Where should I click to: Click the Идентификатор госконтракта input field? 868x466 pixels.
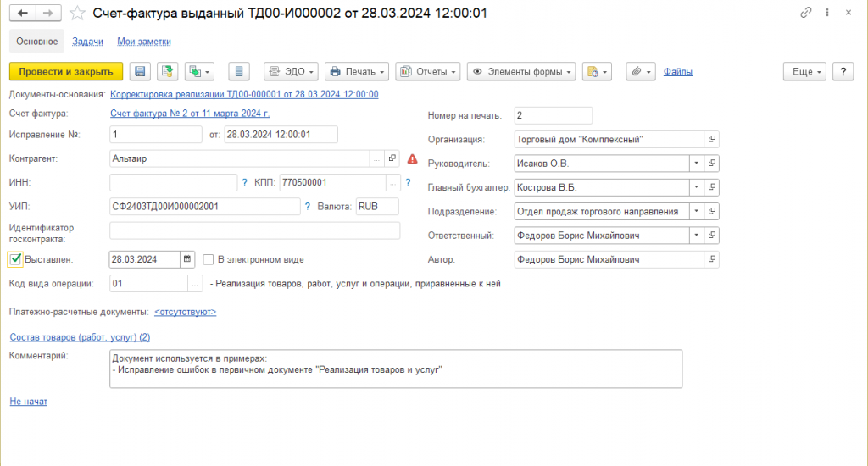coord(254,230)
